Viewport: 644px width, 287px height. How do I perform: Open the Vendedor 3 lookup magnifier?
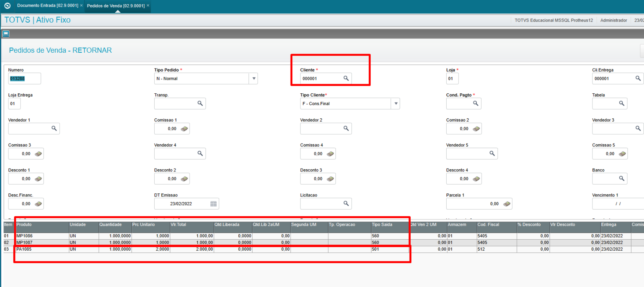pyautogui.click(x=638, y=128)
